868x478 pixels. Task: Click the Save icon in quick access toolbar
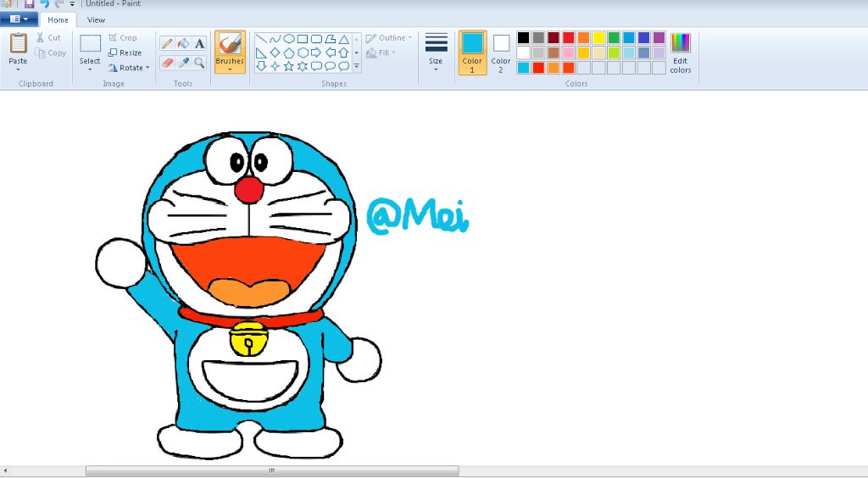coord(30,4)
